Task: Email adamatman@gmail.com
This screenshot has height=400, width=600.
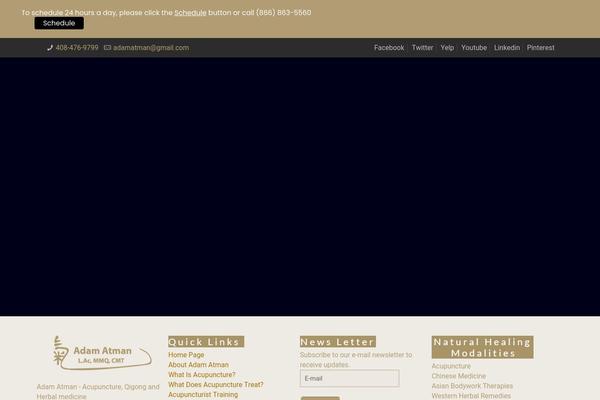Action: click(x=151, y=48)
